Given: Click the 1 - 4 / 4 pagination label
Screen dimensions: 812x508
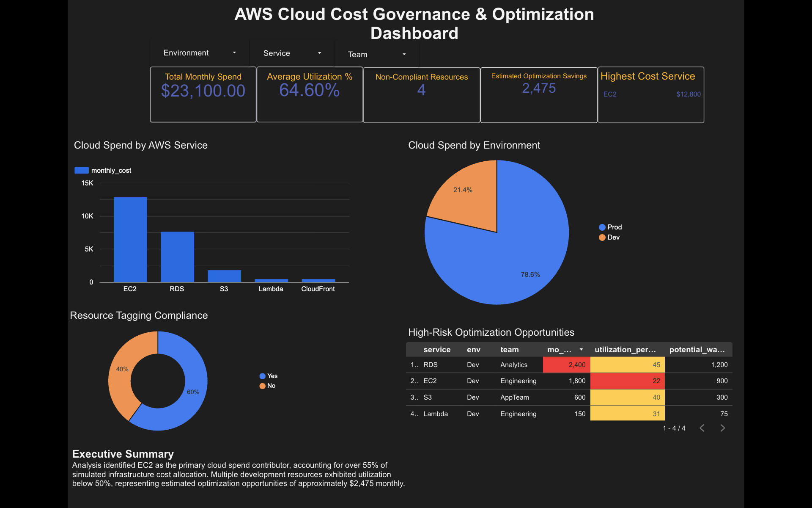Looking at the screenshot, I should pyautogui.click(x=674, y=428).
